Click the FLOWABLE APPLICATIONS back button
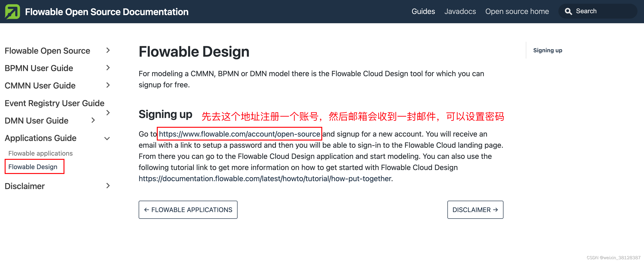The height and width of the screenshot is (262, 644). (188, 210)
